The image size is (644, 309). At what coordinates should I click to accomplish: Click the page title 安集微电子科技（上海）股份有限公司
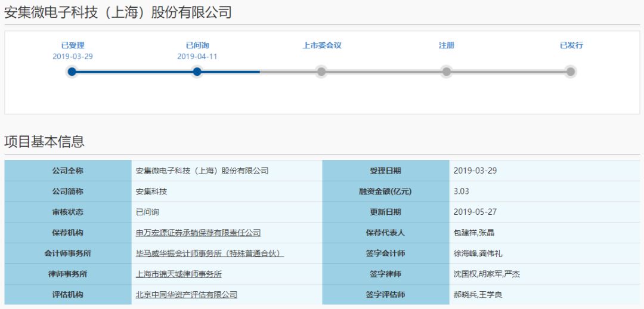pos(118,13)
